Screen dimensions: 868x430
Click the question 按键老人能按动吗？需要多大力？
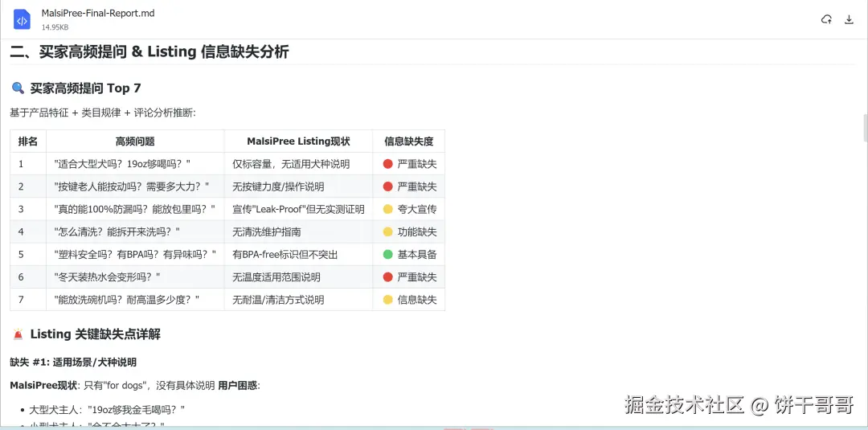pos(132,186)
